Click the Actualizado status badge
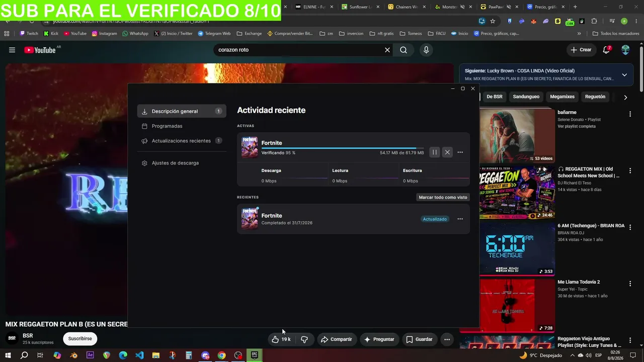Image resolution: width=644 pixels, height=362 pixels. point(435,219)
